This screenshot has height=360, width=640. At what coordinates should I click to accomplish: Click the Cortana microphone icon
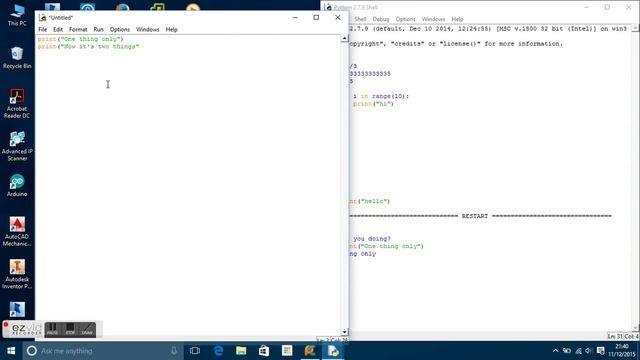coord(174,351)
